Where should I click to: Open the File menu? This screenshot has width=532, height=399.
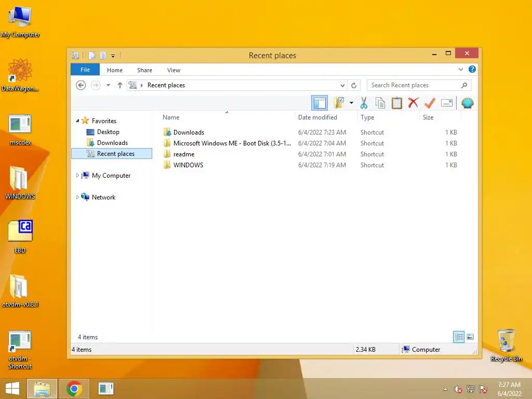[x=85, y=70]
